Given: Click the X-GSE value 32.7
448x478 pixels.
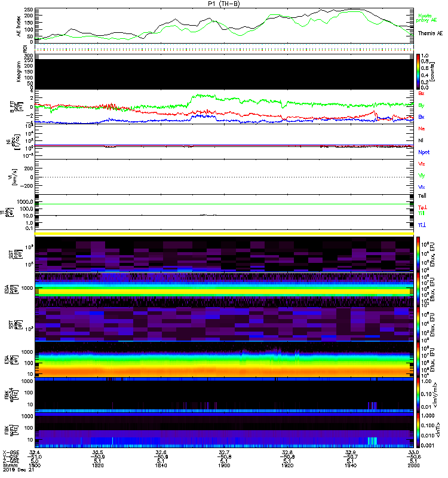Looking at the screenshot, I should click(x=224, y=452).
